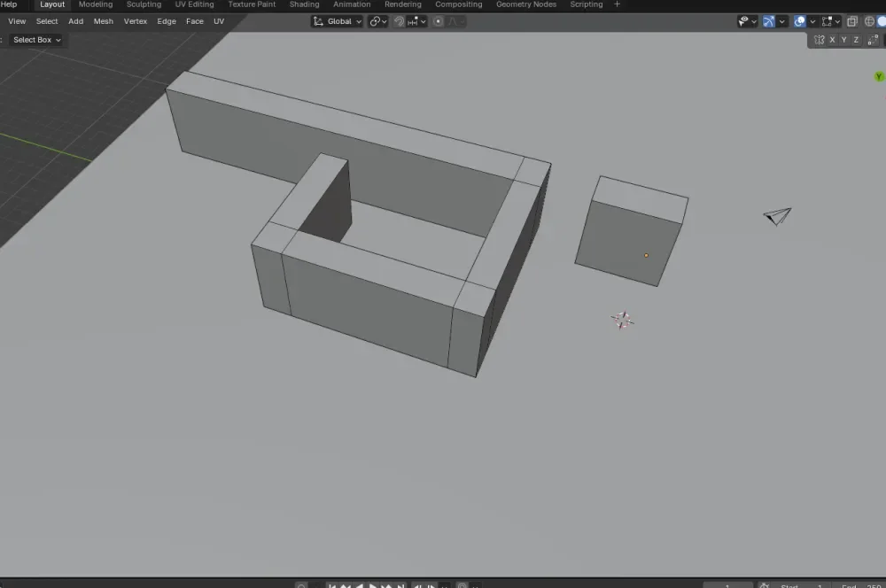Select the camera object in viewport
Viewport: 886px width, 588px height.
coord(778,216)
